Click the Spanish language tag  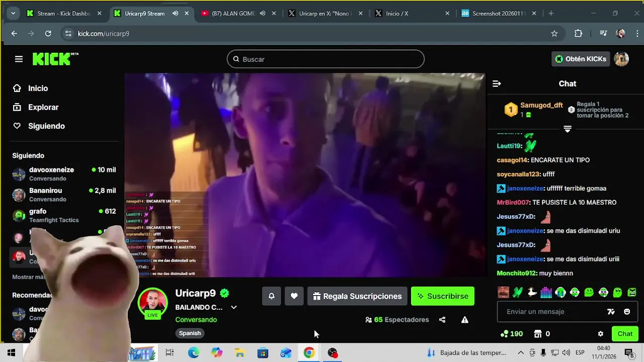pos(190,333)
